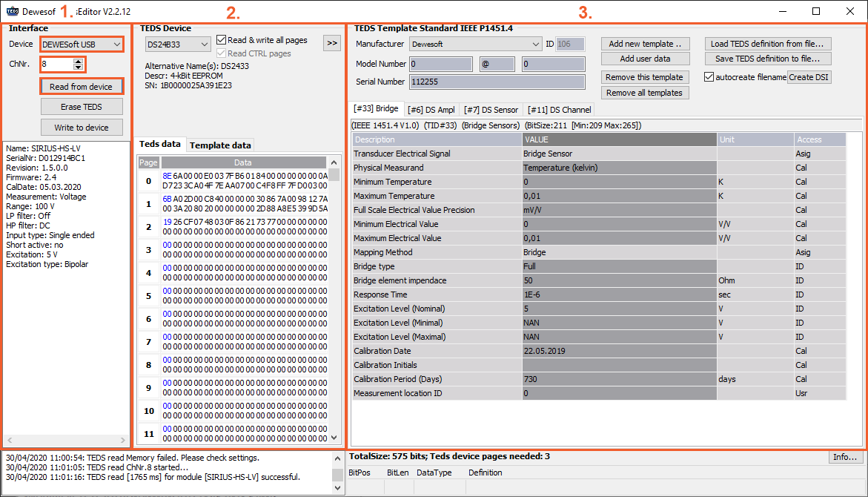Screen dimensions: 868x497
Task: Click the Description column header
Action: [437, 139]
